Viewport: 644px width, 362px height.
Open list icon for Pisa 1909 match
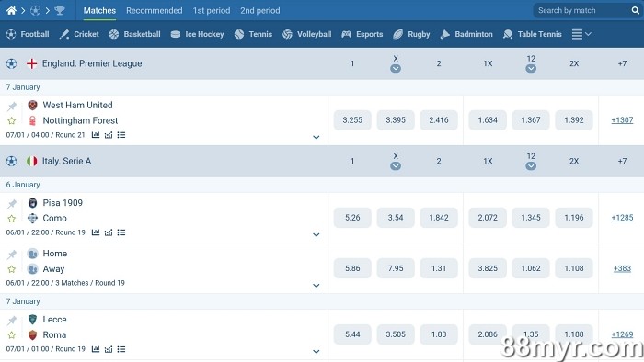click(x=121, y=232)
